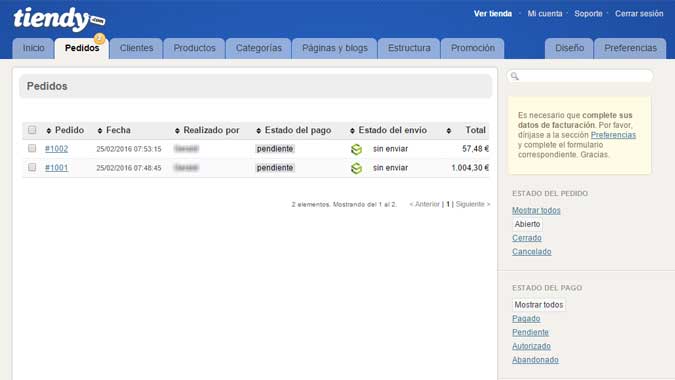The image size is (675, 380).
Task: Toggle the select-all orders checkbox
Action: [32, 130]
